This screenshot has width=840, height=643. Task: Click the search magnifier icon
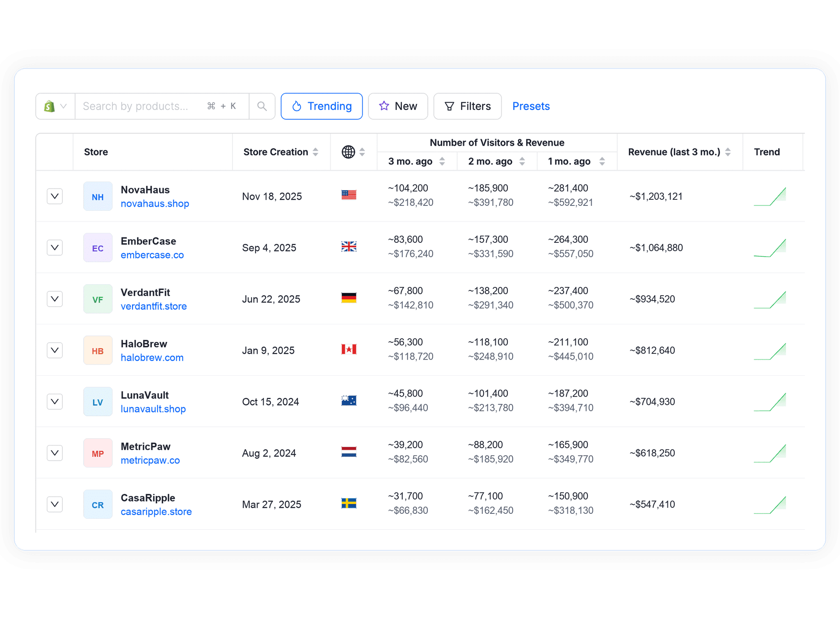(262, 106)
